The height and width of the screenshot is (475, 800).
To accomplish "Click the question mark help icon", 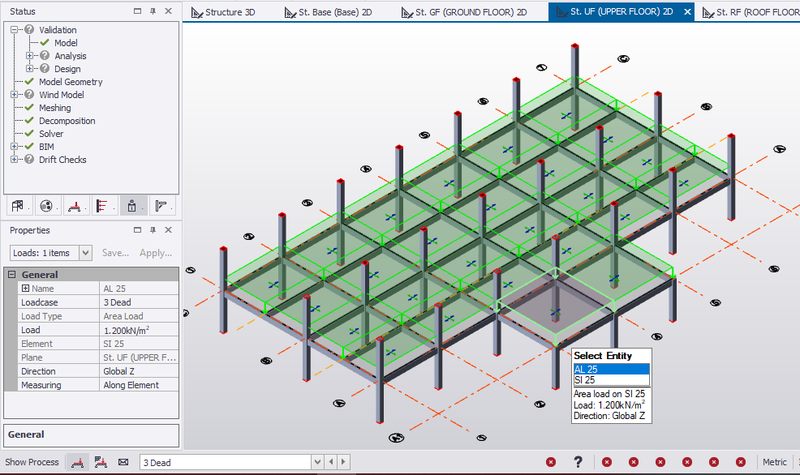I will 578,462.
